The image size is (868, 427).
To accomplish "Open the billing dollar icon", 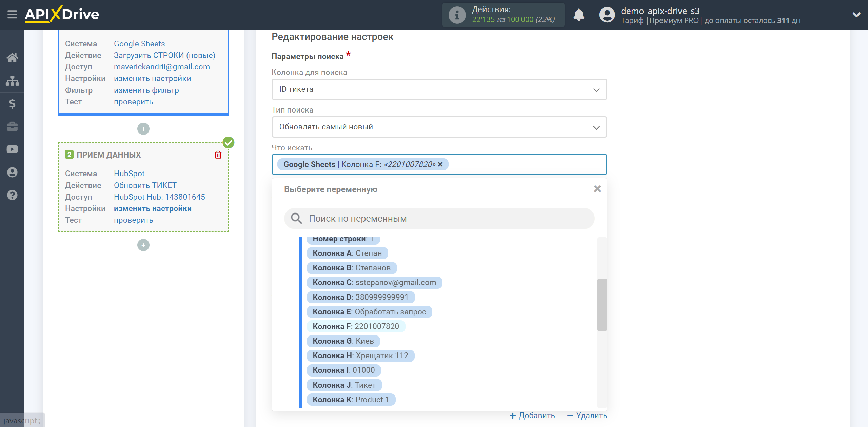I will pyautogui.click(x=12, y=103).
